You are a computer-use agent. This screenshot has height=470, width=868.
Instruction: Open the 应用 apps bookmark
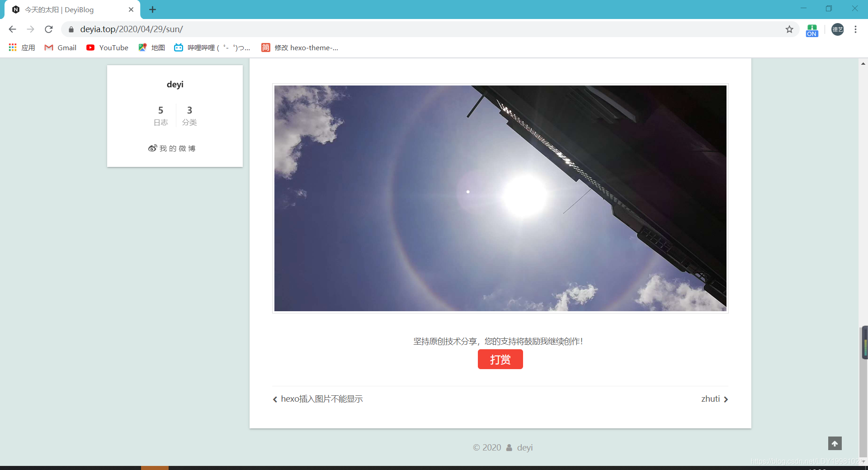(22, 47)
